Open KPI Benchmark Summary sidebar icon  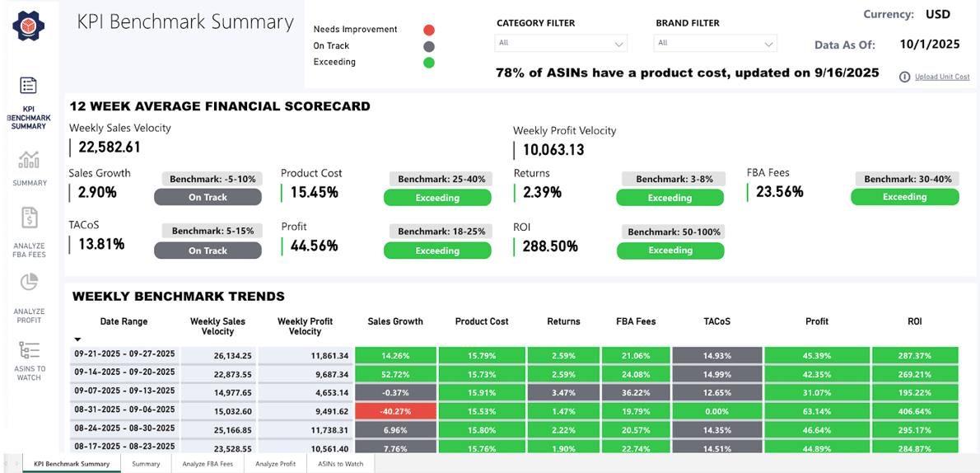[29, 86]
